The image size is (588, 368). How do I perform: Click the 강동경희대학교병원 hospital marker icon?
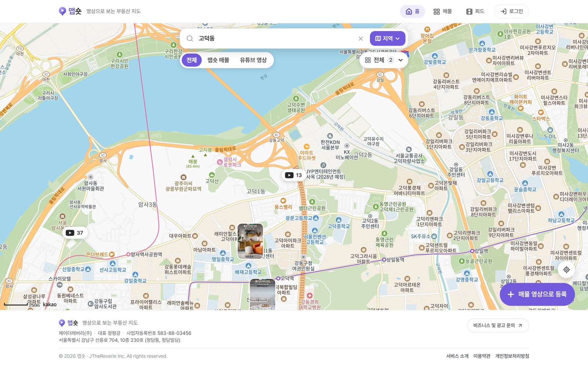(309, 296)
